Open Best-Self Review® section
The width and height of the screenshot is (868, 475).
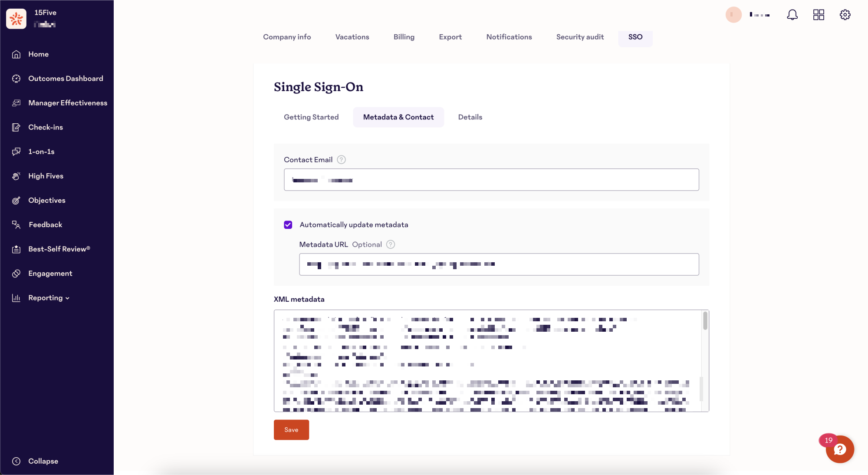pyautogui.click(x=59, y=249)
